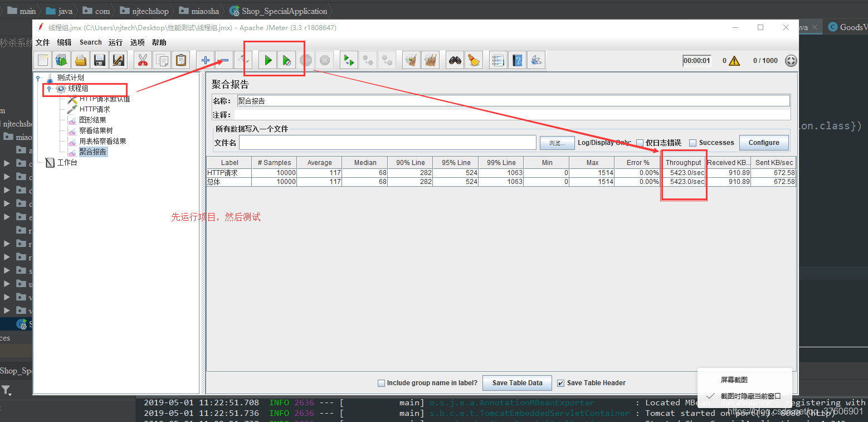This screenshot has height=422, width=868.
Task: Collapse the 线程组 tree node handle
Action: [49, 88]
